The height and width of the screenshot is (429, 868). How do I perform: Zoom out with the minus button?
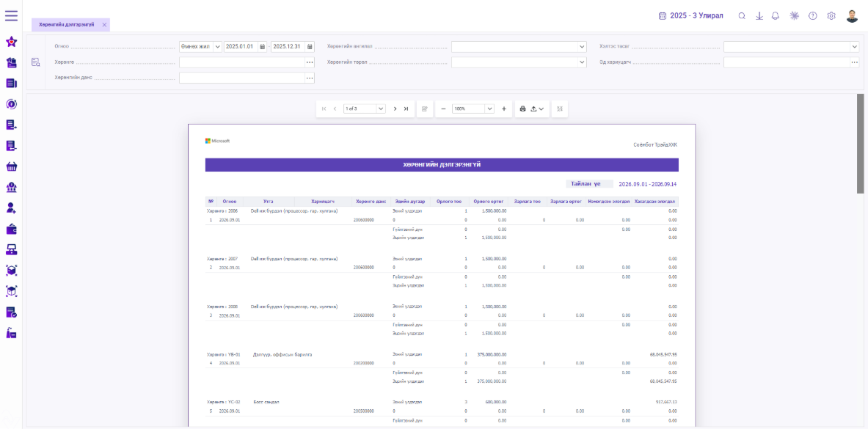click(x=443, y=109)
